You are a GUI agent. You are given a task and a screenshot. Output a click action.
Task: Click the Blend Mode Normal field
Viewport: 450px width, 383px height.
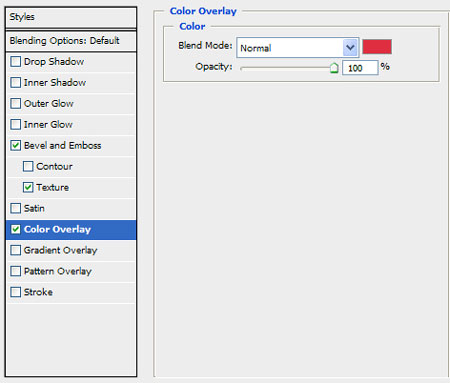[297, 48]
